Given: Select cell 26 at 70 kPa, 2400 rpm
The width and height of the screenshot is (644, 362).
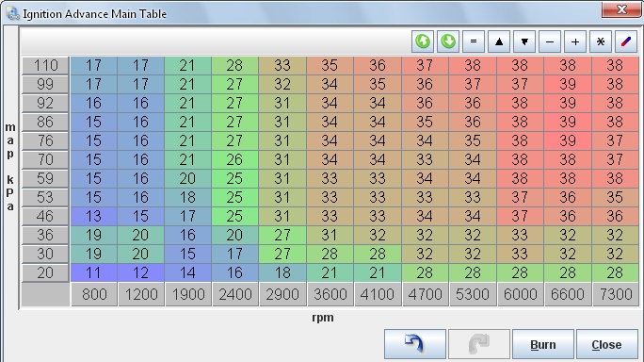Looking at the screenshot, I should pos(235,159).
